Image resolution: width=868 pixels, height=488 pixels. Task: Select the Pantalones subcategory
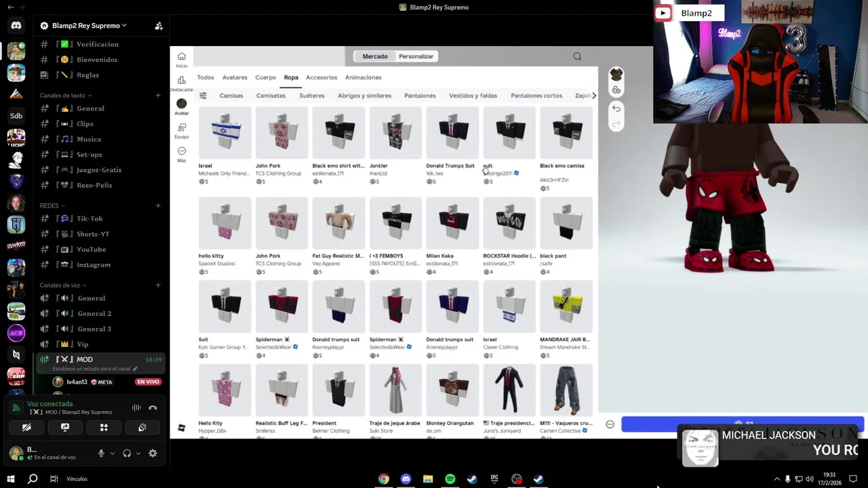pos(420,96)
